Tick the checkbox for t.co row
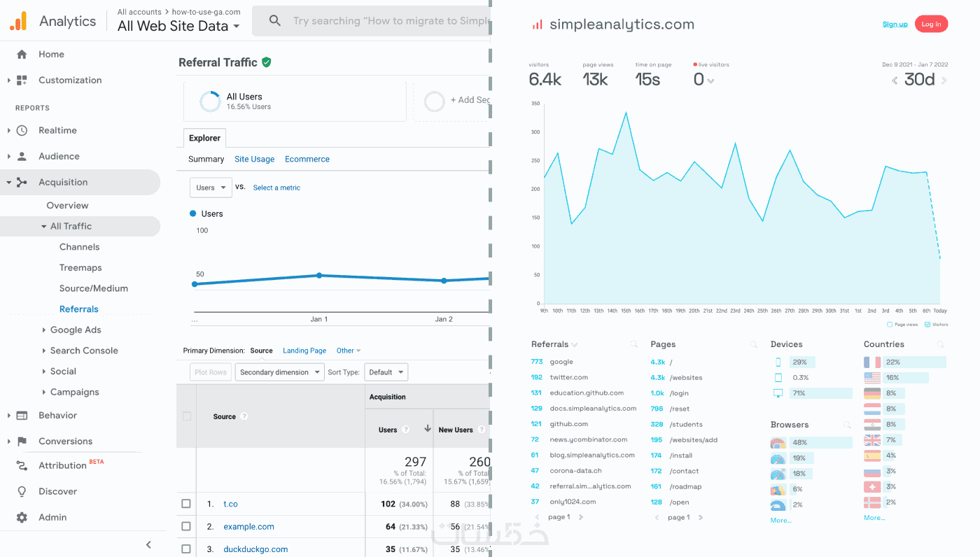This screenshot has width=980, height=557. (x=186, y=504)
